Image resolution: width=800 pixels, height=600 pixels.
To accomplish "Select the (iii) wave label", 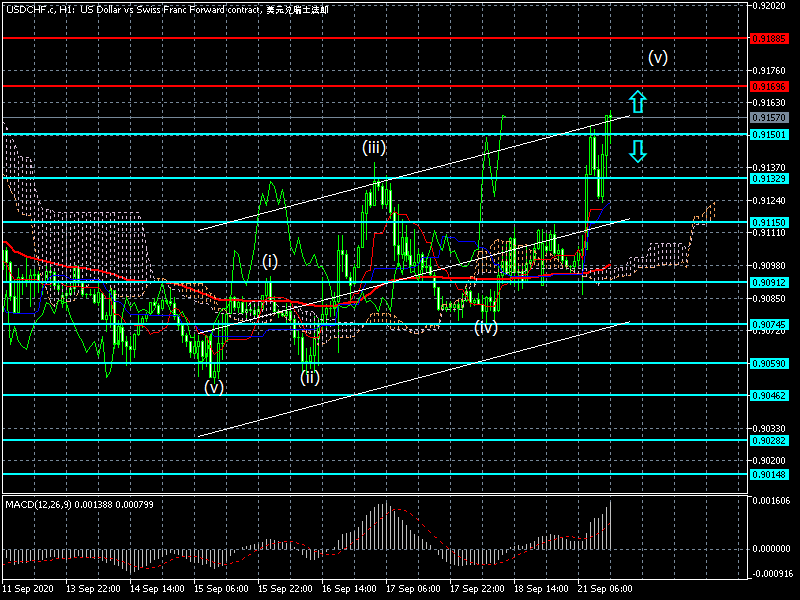I will (x=374, y=147).
